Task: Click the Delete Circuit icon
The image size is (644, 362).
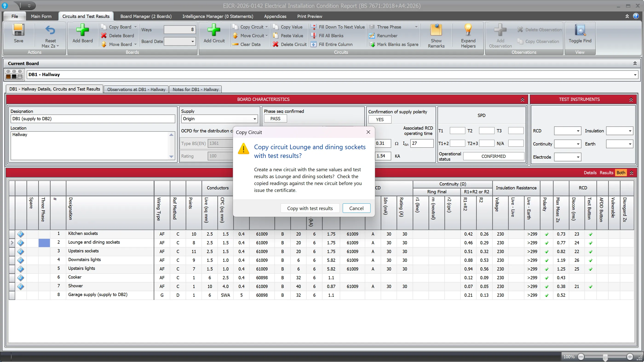Action: (x=276, y=44)
